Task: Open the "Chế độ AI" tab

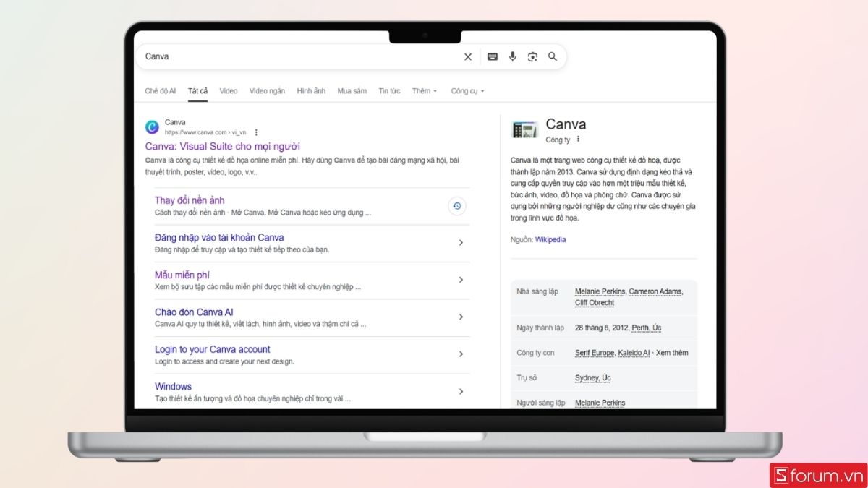Action: (x=160, y=90)
